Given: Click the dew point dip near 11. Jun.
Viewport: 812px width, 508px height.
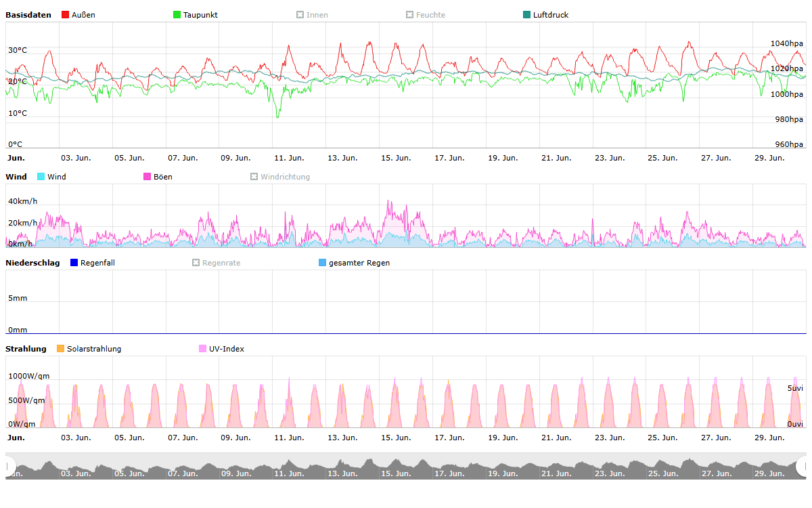Looking at the screenshot, I should click(277, 117).
